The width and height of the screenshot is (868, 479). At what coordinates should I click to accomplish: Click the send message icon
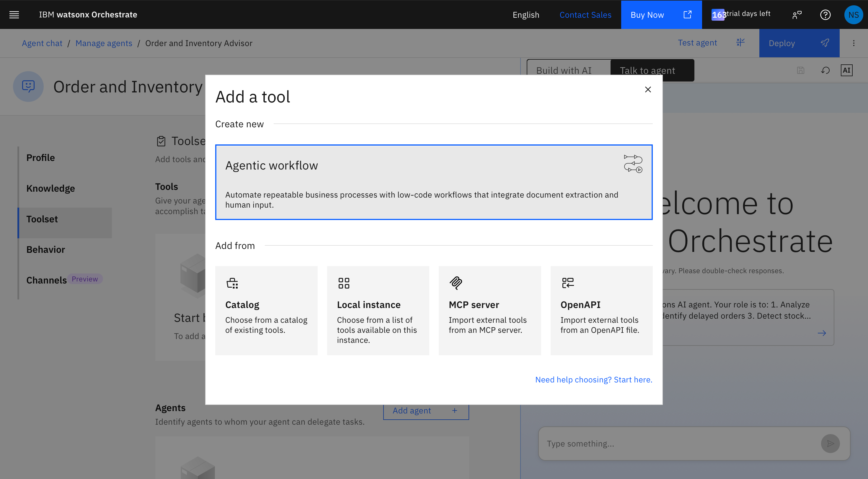(830, 443)
